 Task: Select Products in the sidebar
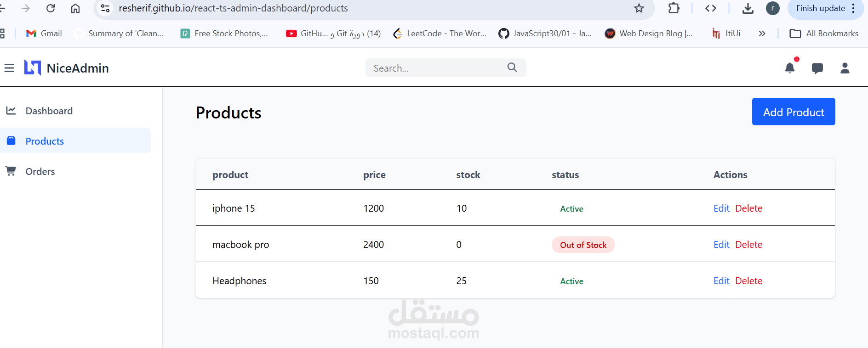click(x=75, y=140)
